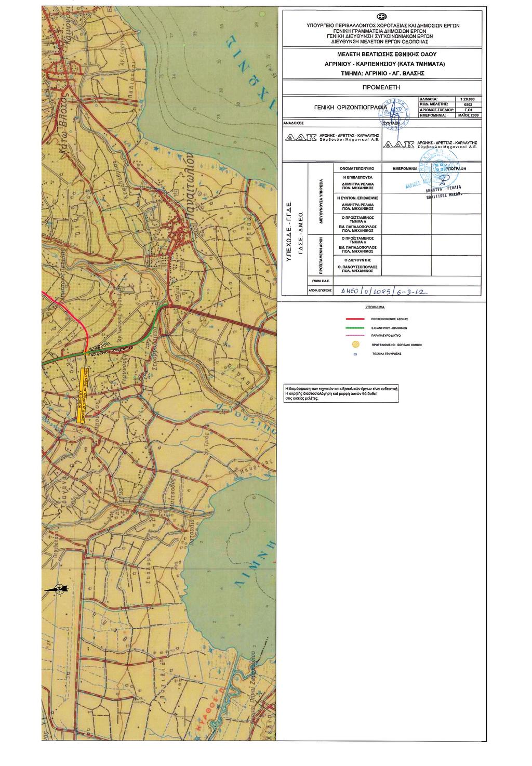Click the ΓΕΝΙΚΗ ΟΡΙΖΟΝΤΙΟΓΡΑΦΙΑ label
Screen dimensions: 532x766
point(351,107)
